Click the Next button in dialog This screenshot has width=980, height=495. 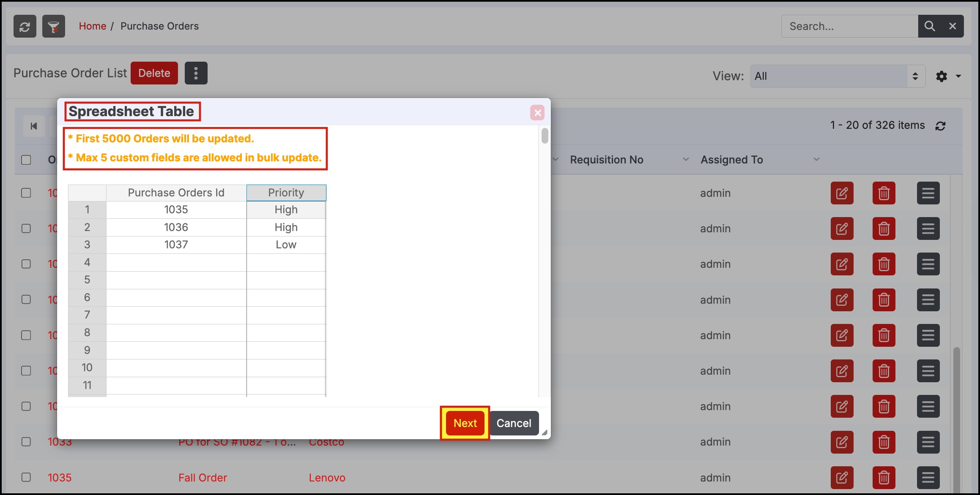(x=465, y=423)
